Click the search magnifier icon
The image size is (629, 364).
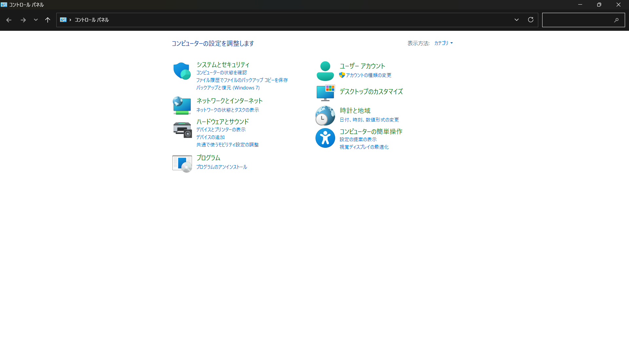(x=616, y=20)
